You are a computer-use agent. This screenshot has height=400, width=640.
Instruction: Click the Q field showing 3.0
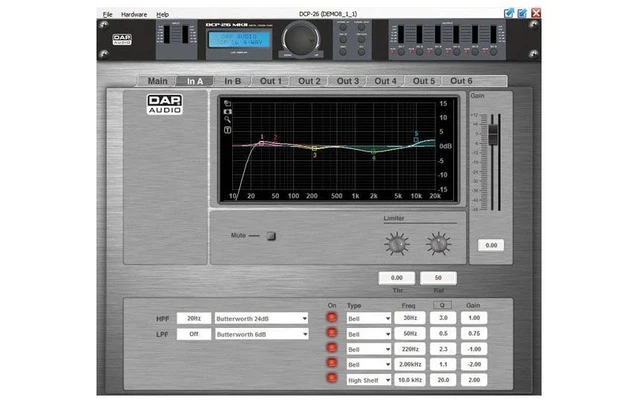(x=443, y=318)
